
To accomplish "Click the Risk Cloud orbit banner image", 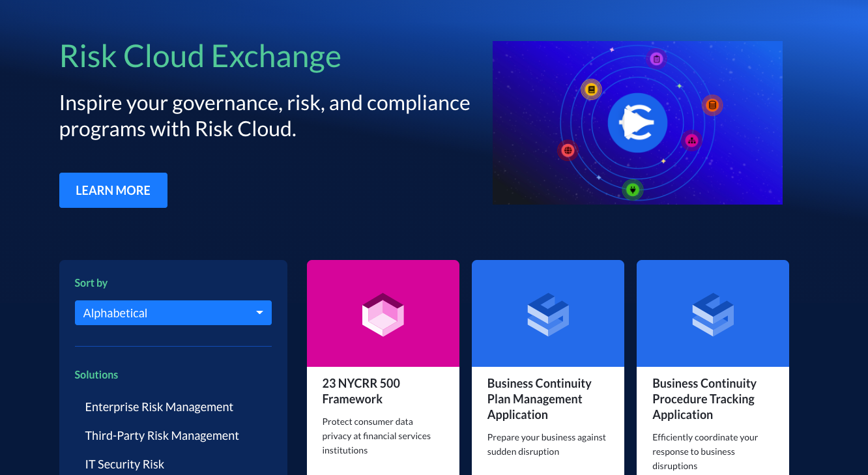I will (637, 122).
